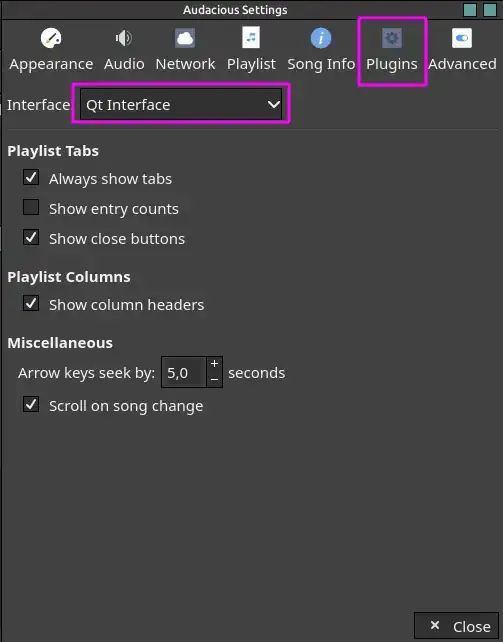Screen dimensions: 503x642
Task: Increase arrow keys seek seconds
Action: point(214,364)
